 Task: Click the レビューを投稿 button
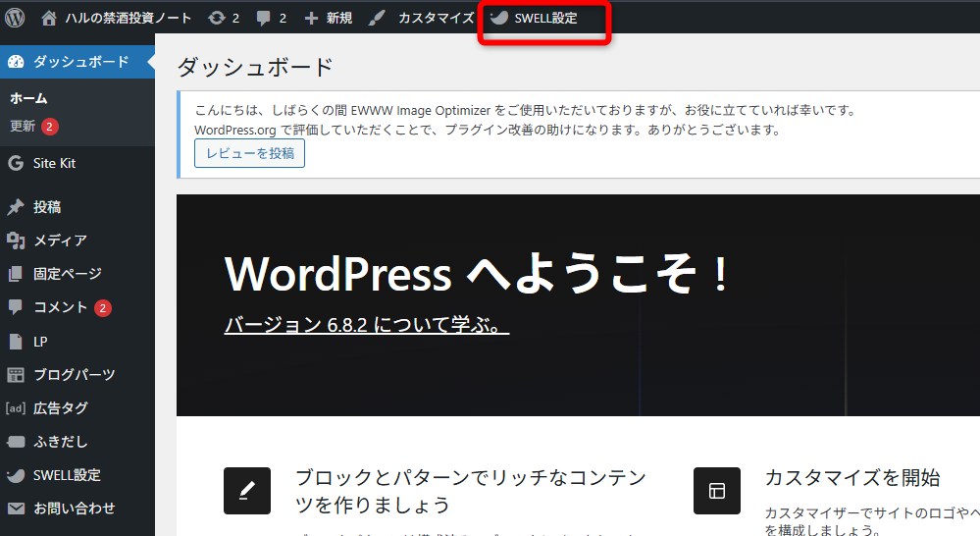(x=249, y=153)
